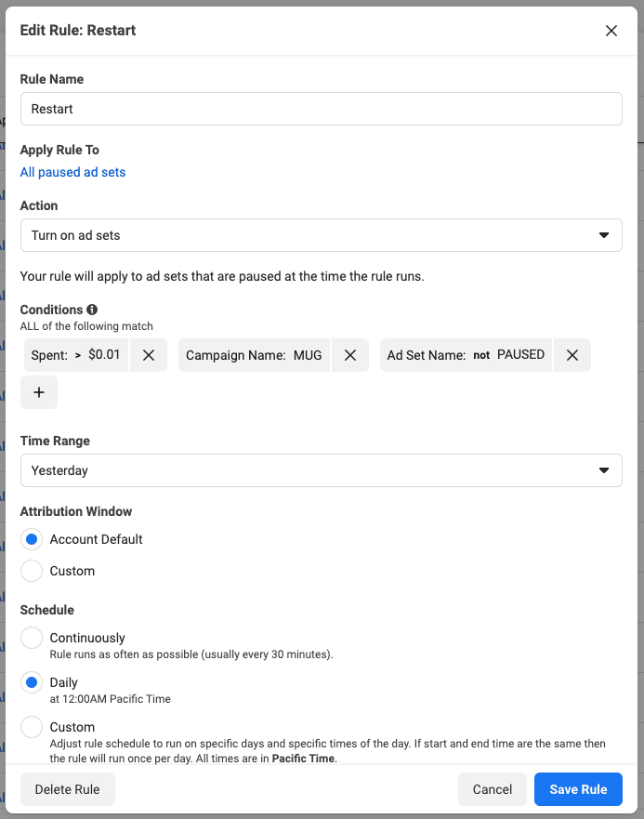The height and width of the screenshot is (819, 644).
Task: Select Custom schedule radio button
Action: click(x=32, y=727)
